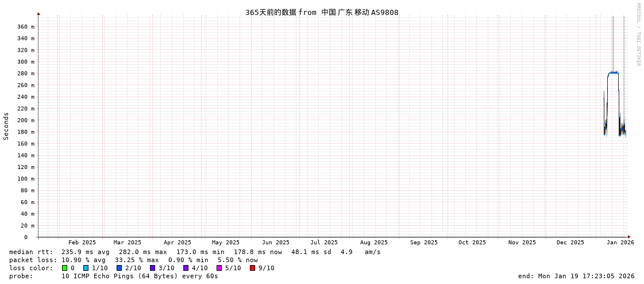Click the 'Jun 2025' x-axis label
Image resolution: width=644 pixels, height=284 pixels.
coord(276,243)
